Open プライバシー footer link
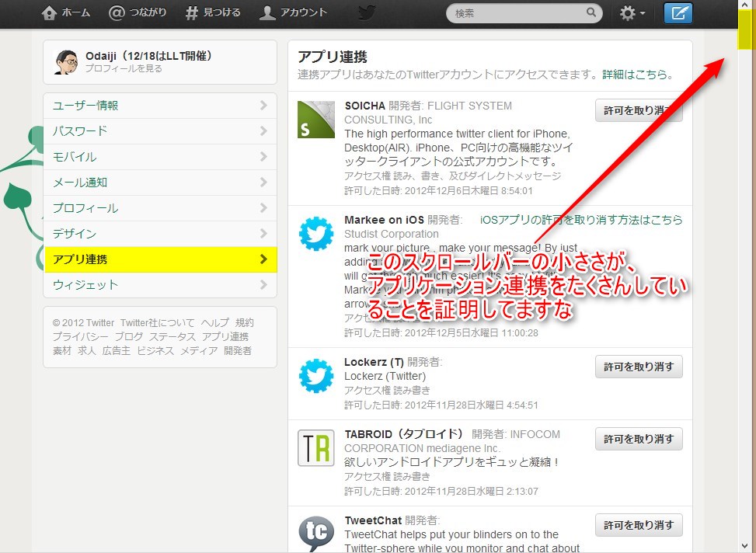This screenshot has height=553, width=756. point(81,337)
